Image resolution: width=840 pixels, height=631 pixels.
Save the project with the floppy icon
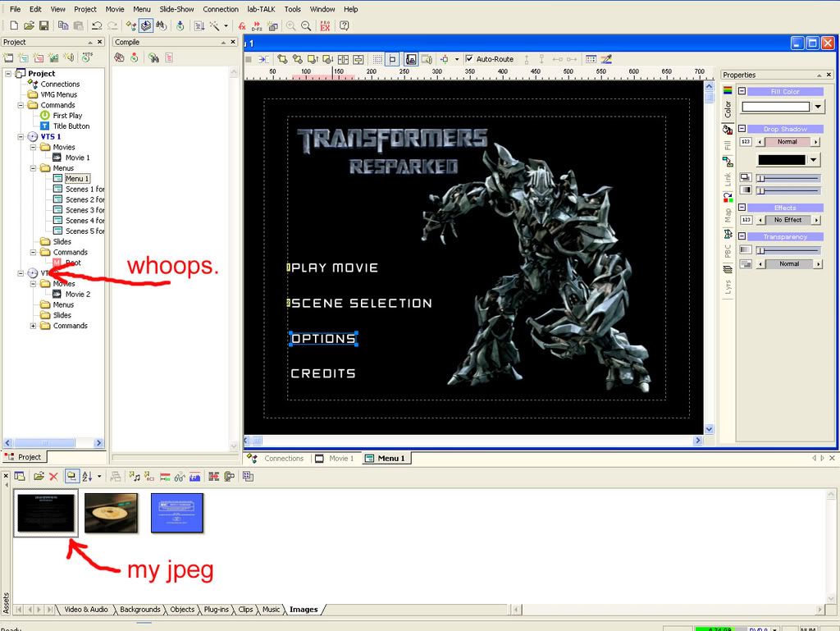coord(44,25)
